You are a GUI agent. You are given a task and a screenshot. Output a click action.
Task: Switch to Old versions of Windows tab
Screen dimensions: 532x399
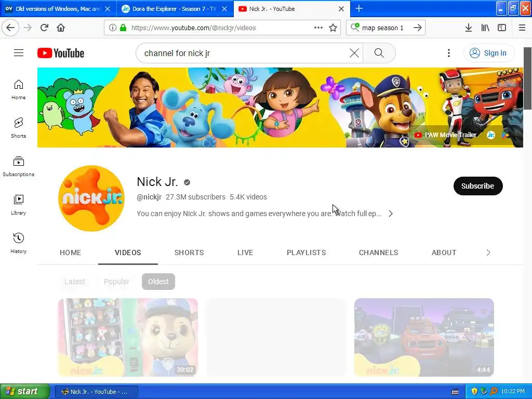[58, 8]
